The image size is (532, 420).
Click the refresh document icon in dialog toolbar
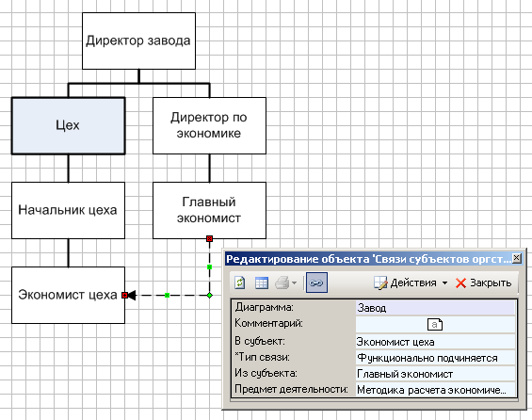(240, 283)
